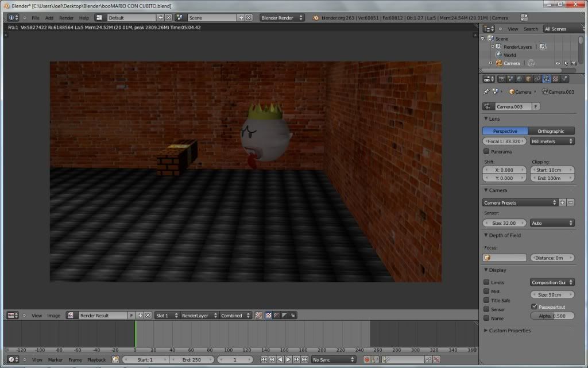Click the Camera.003 datablock browse icon
588x368 pixels.
click(x=488, y=106)
